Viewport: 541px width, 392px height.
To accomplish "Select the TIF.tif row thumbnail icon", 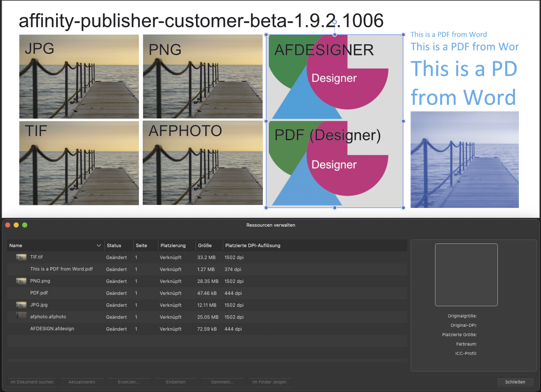I will tap(21, 257).
